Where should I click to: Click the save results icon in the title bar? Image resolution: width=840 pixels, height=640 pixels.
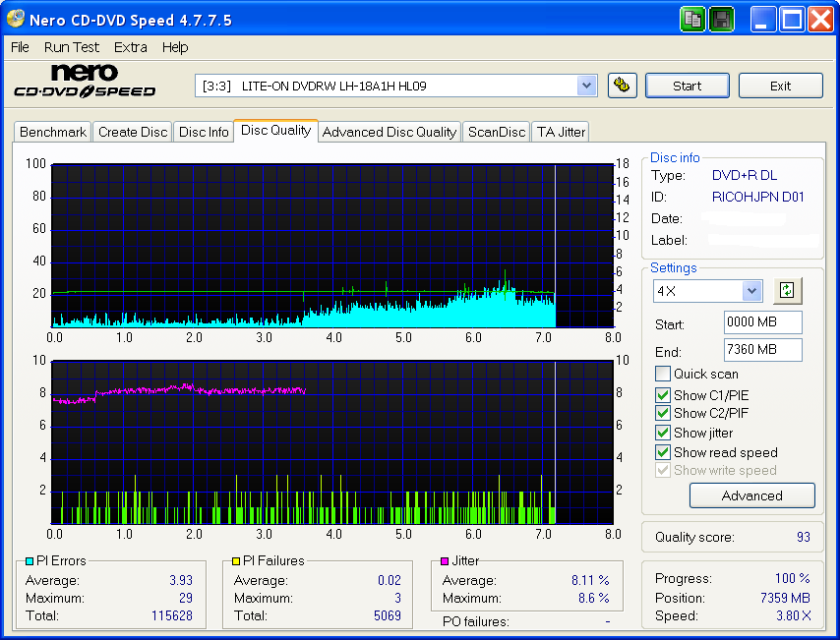[x=721, y=18]
